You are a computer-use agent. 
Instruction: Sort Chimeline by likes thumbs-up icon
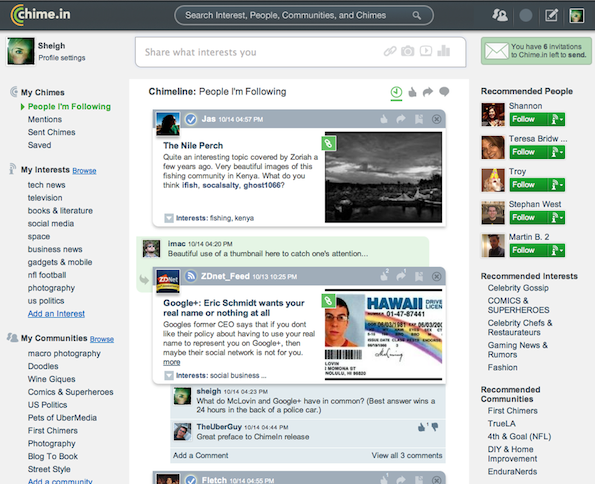coord(412,92)
